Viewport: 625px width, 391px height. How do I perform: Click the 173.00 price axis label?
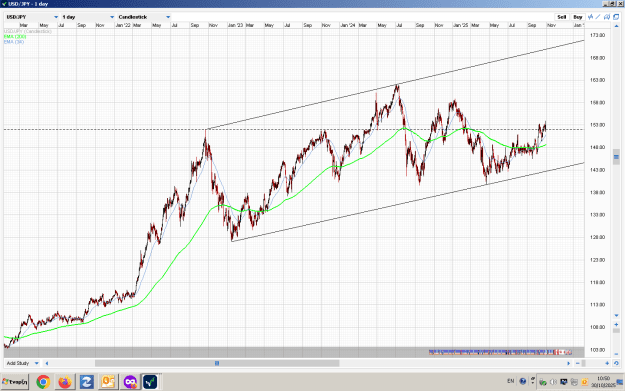point(597,35)
